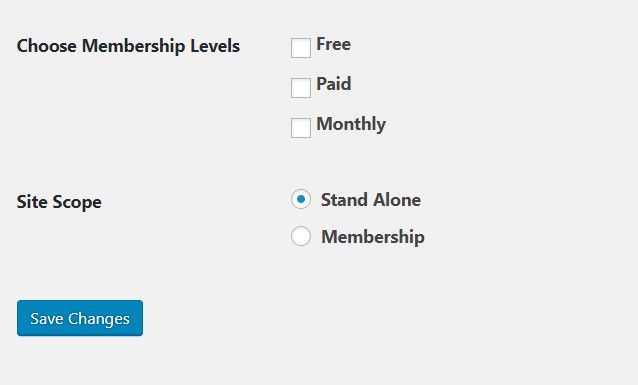Tick the Free membership level checkbox
Image resolution: width=638 pixels, height=385 pixels.
(x=301, y=48)
